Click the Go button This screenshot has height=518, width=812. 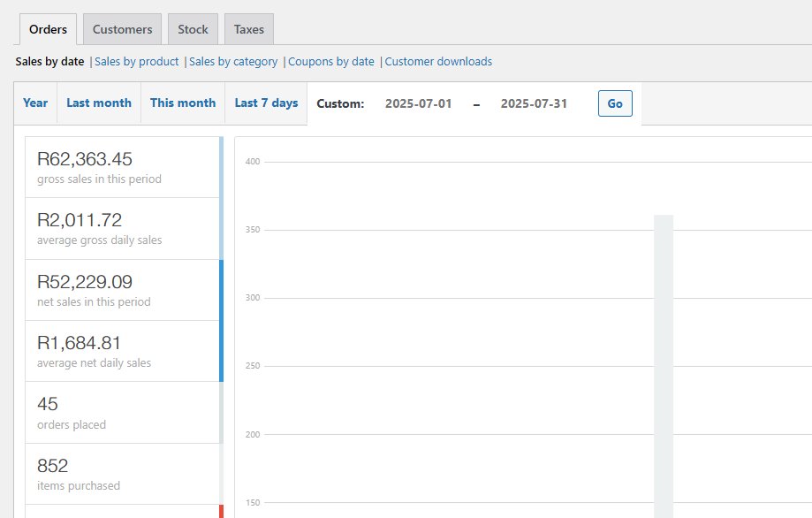click(615, 103)
